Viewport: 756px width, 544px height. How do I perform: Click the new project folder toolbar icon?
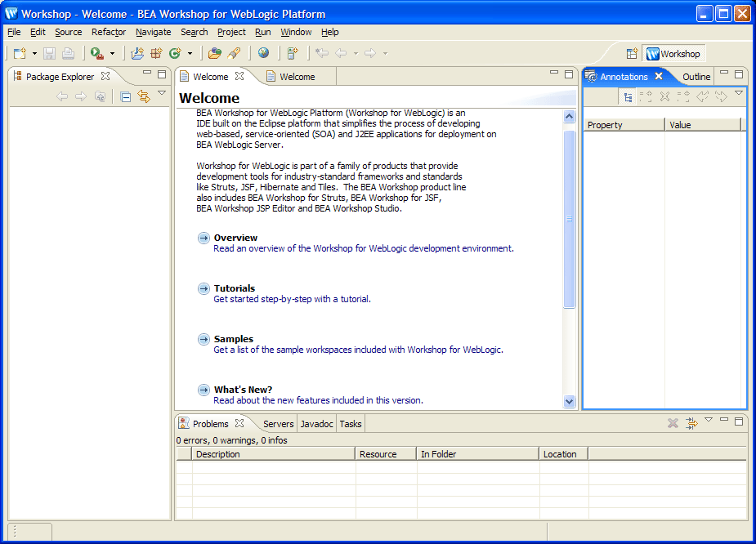click(x=137, y=53)
